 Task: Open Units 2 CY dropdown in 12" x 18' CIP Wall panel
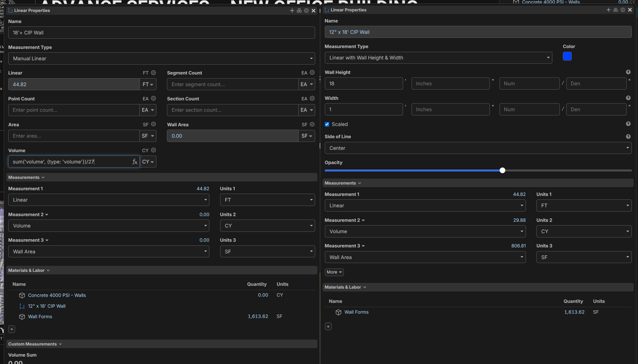point(584,231)
